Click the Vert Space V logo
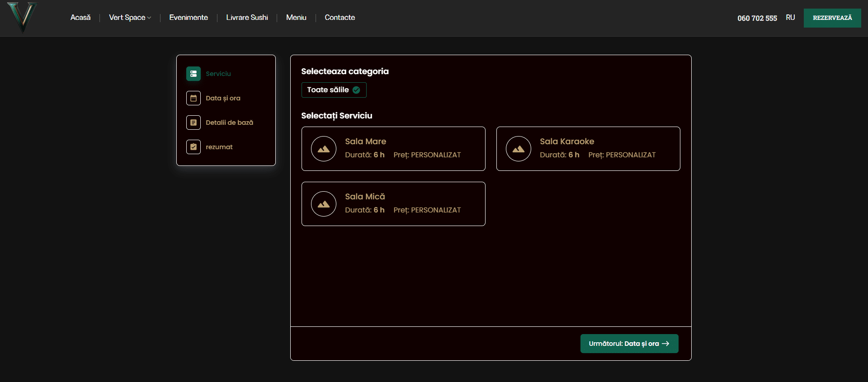Image resolution: width=868 pixels, height=382 pixels. [22, 17]
